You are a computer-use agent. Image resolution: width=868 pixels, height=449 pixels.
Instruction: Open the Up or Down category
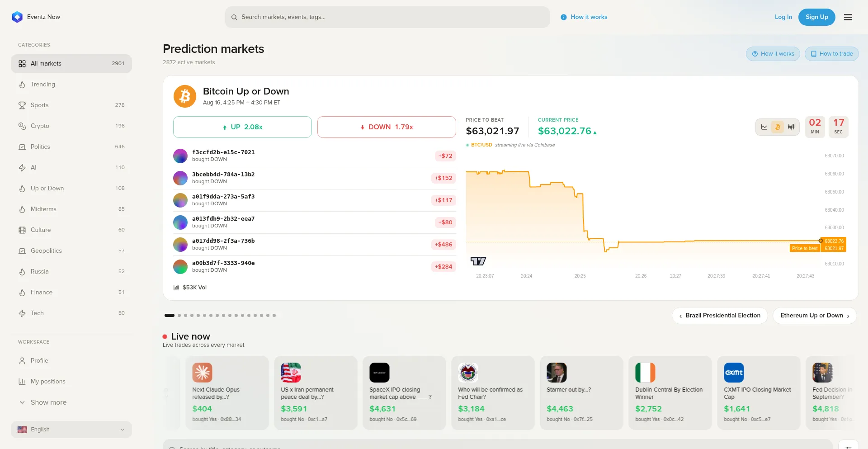tap(71, 189)
